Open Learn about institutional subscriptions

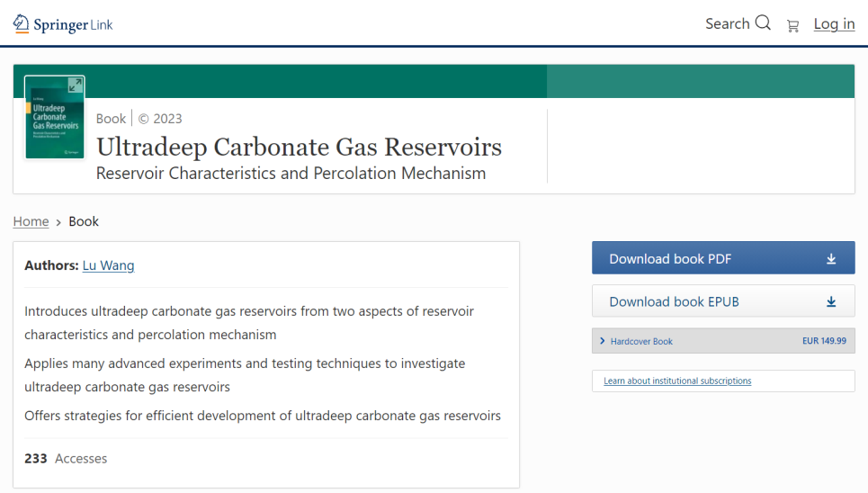[x=677, y=381]
